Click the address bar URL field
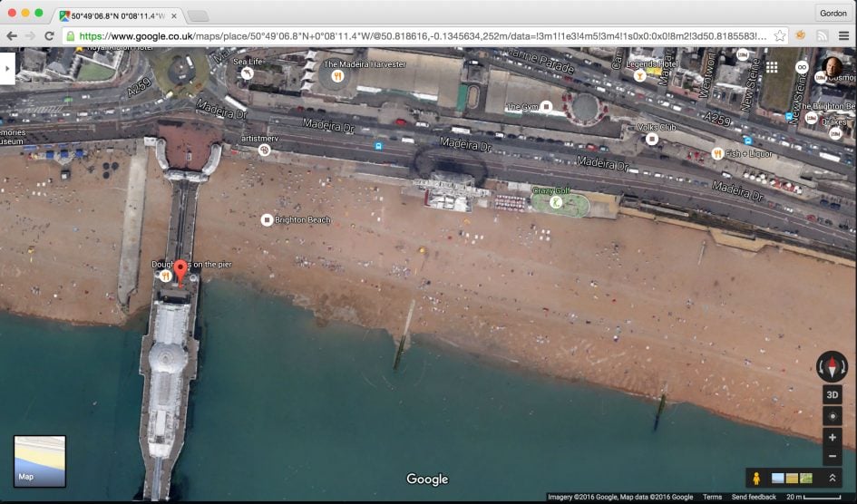 424,36
